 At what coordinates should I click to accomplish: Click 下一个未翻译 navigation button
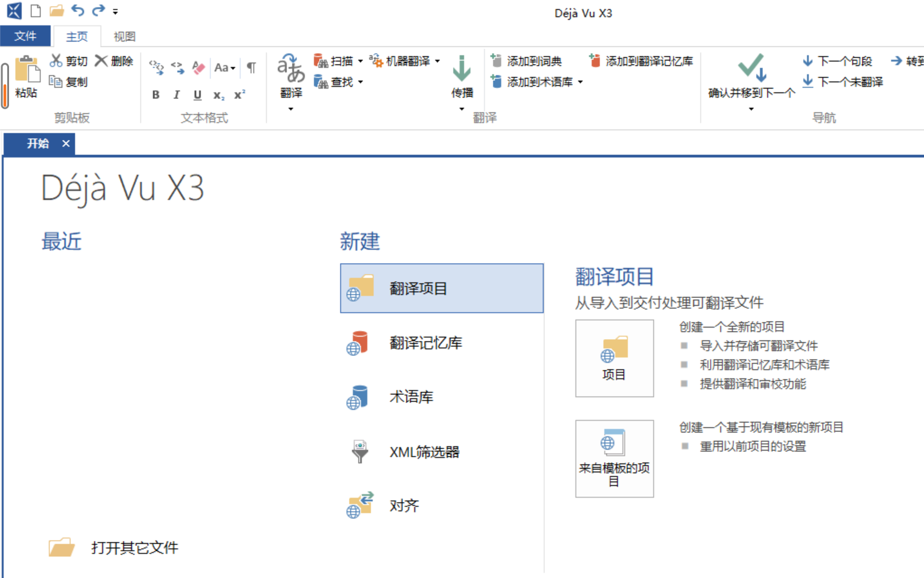843,81
